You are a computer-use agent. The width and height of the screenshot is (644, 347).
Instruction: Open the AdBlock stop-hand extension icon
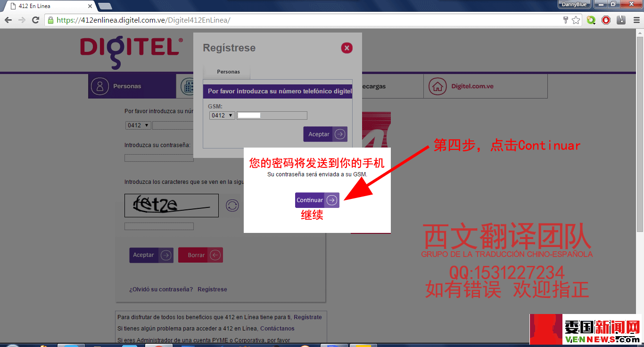click(606, 20)
